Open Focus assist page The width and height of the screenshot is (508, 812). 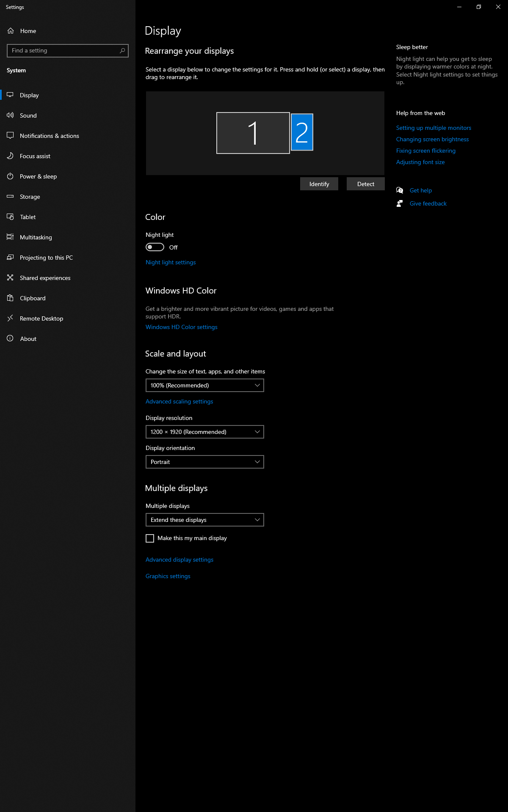click(68, 156)
